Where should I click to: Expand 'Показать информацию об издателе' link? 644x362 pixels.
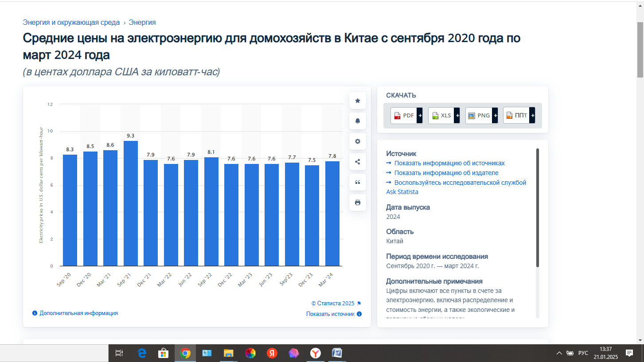click(x=446, y=173)
